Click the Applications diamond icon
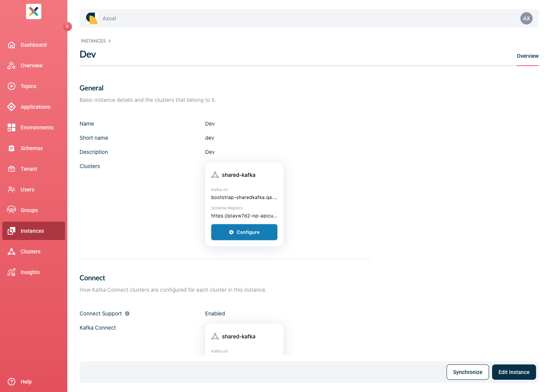This screenshot has width=551, height=392. (x=11, y=107)
